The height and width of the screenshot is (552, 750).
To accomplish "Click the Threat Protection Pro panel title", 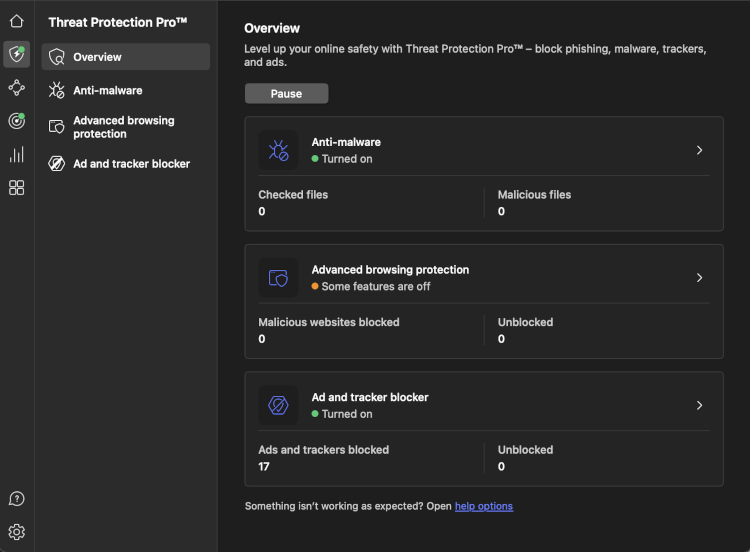I will [118, 22].
